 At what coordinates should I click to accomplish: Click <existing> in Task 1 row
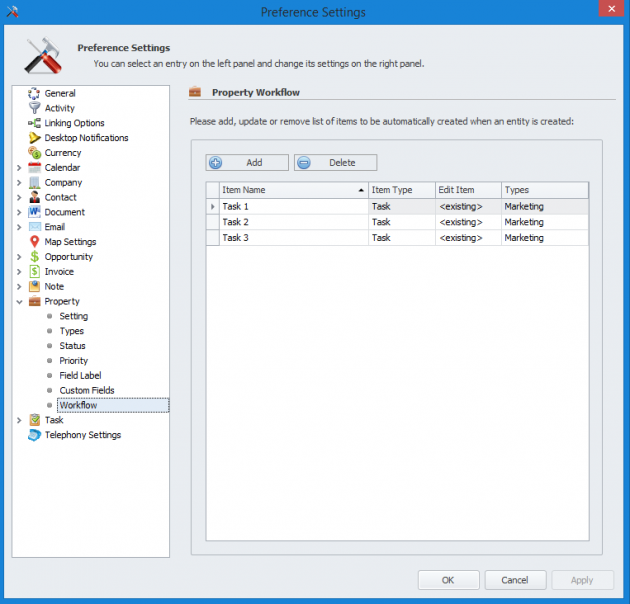(x=461, y=207)
